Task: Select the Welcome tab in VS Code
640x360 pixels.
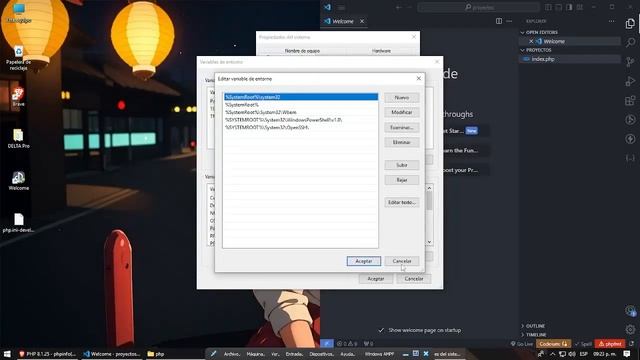Action: click(x=343, y=21)
